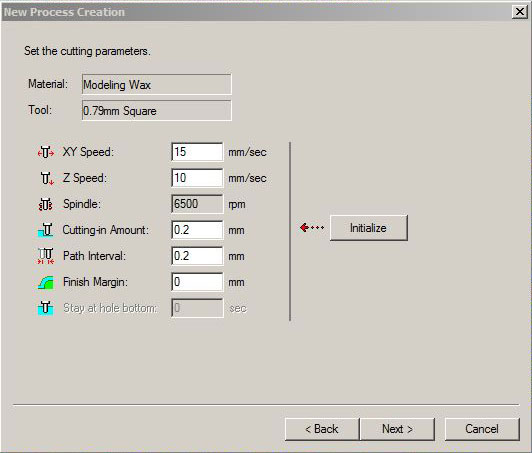Click the XY Speed input field
The width and height of the screenshot is (532, 453).
pos(197,152)
